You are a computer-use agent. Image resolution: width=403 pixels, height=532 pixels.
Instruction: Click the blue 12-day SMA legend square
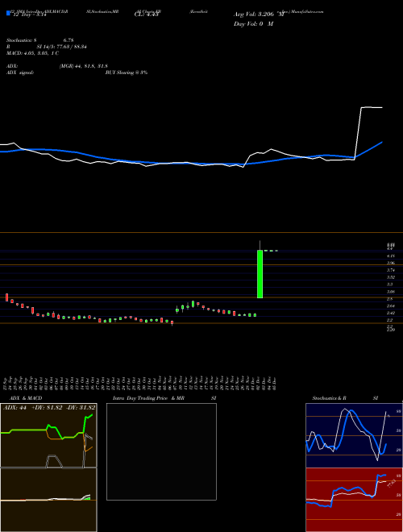coord(8,13)
